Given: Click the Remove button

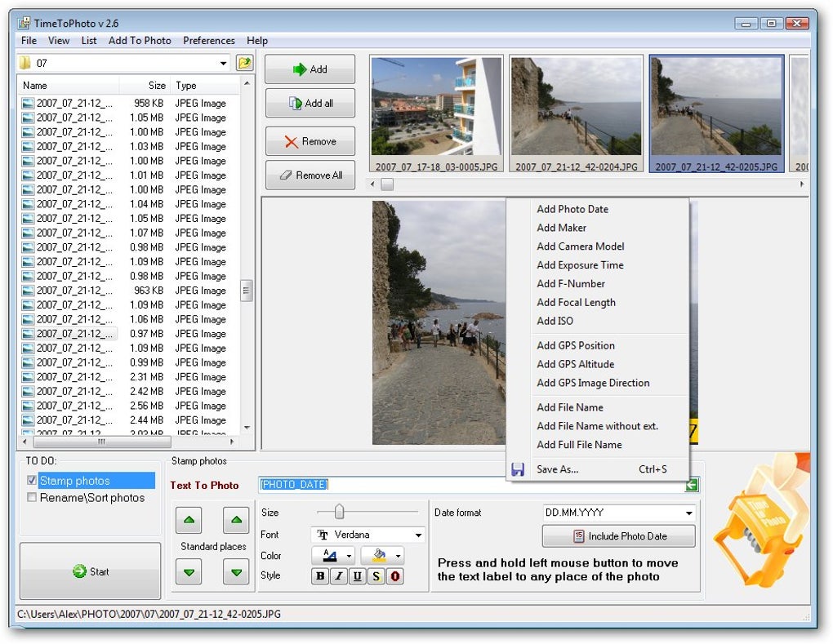Looking at the screenshot, I should tap(310, 142).
